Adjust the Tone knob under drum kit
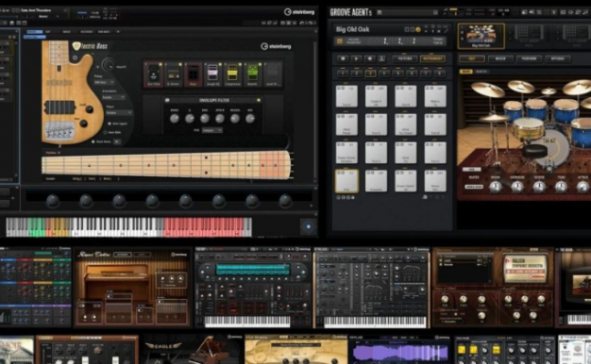The width and height of the screenshot is (591, 364). [x=561, y=187]
